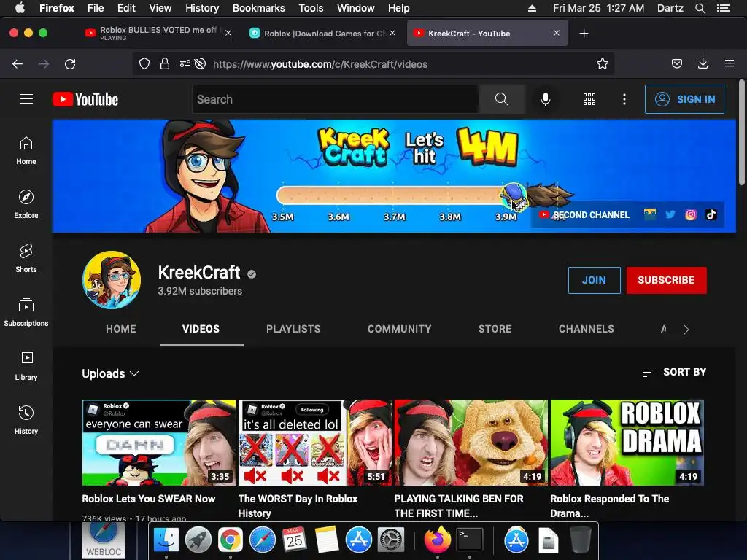Click the SIGN IN button

684,99
